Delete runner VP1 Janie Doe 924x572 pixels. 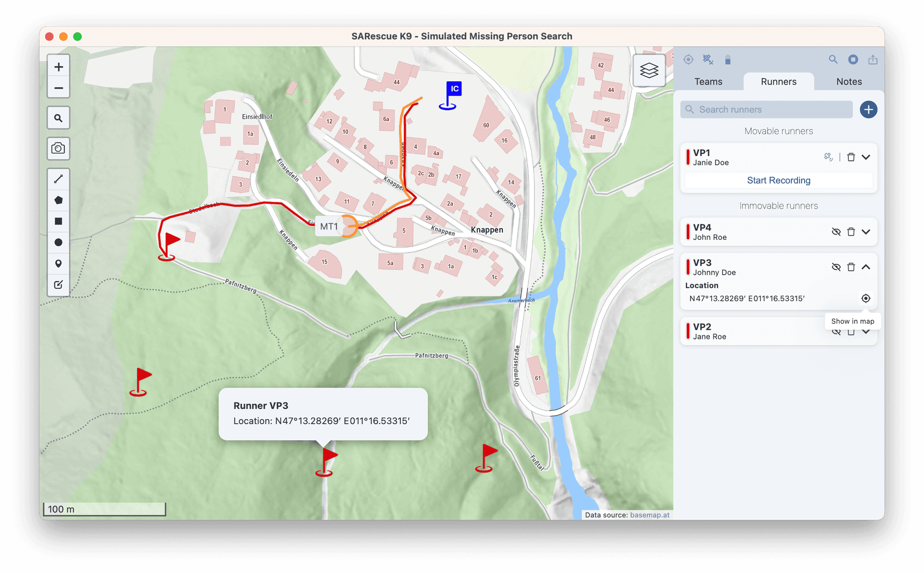click(x=851, y=157)
